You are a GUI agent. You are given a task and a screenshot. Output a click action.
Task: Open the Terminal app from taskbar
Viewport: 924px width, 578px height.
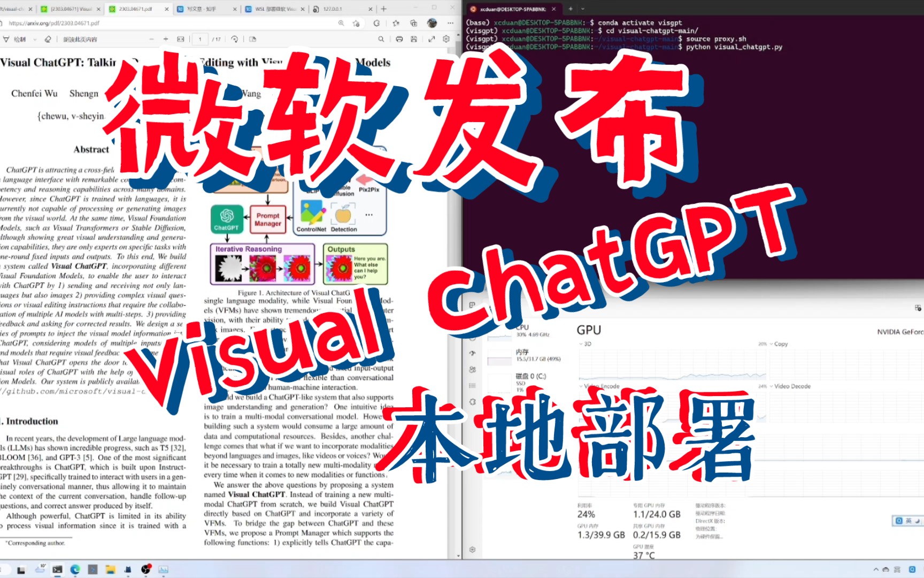pos(57,569)
